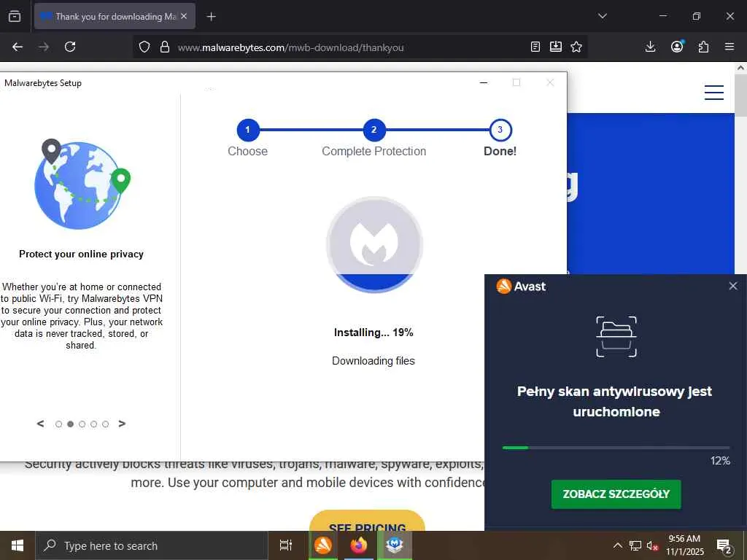Click the network tray icon
This screenshot has height=560, width=747.
click(x=635, y=545)
